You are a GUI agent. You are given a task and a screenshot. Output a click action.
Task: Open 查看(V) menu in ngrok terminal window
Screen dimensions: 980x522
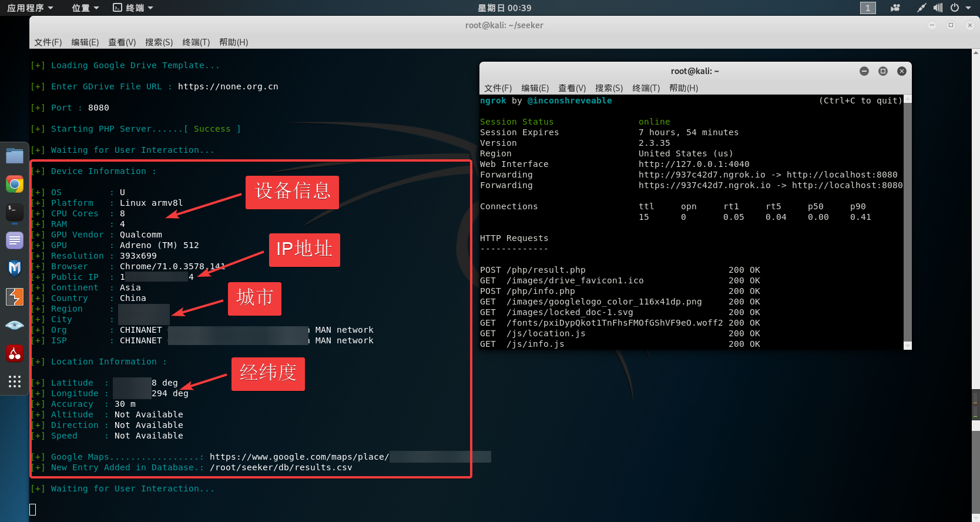572,88
